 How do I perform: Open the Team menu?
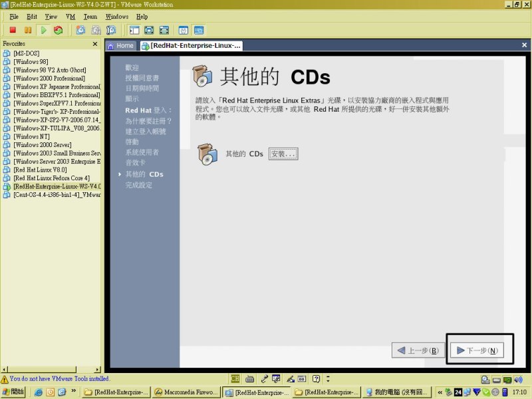tap(90, 16)
